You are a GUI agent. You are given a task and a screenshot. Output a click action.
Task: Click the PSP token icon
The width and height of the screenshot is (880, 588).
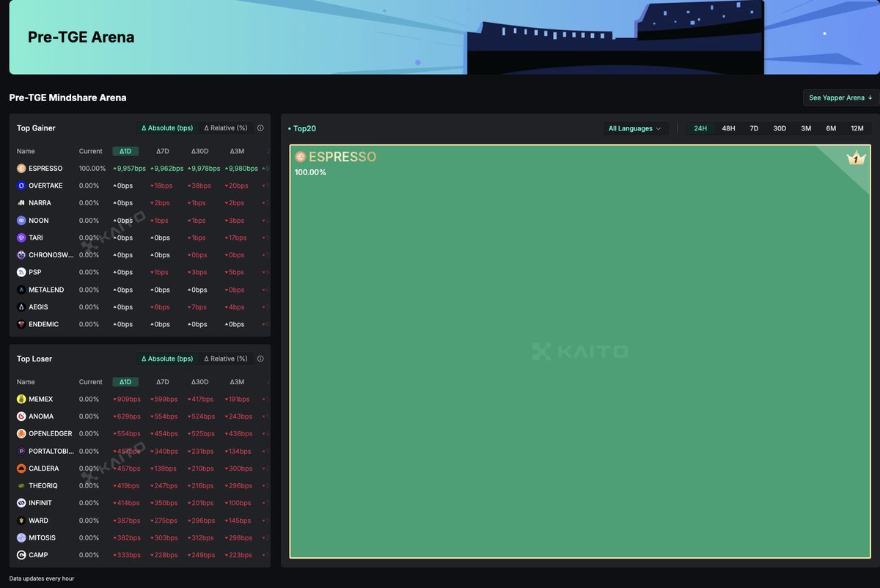tap(21, 272)
